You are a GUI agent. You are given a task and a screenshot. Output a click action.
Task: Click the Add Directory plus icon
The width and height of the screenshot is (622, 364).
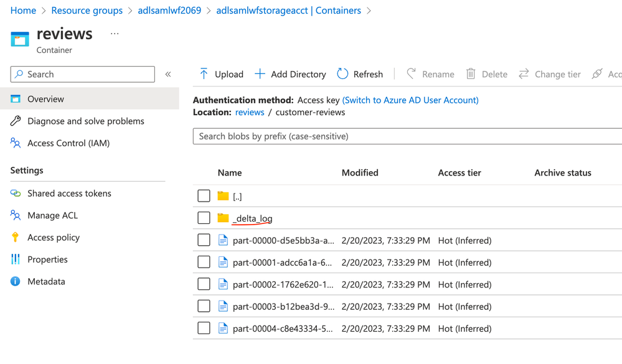click(260, 74)
